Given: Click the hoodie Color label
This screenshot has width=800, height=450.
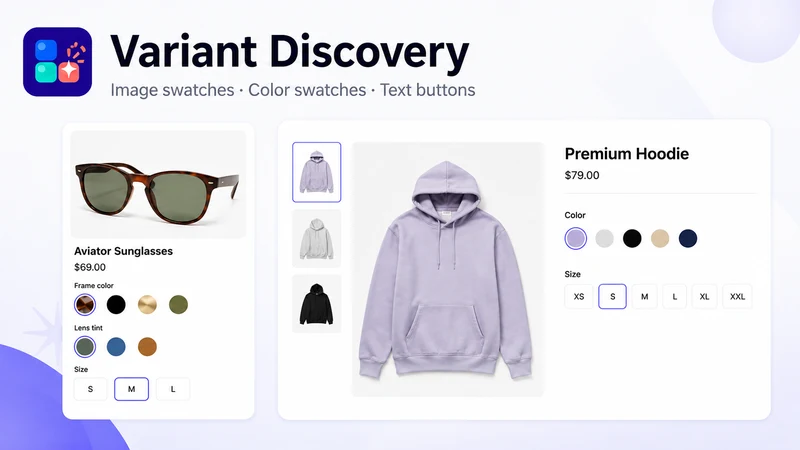Looking at the screenshot, I should coord(575,215).
